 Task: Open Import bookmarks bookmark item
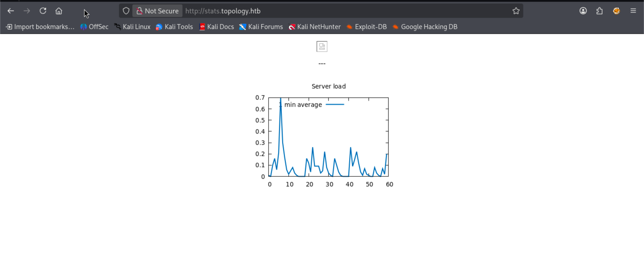(x=40, y=27)
